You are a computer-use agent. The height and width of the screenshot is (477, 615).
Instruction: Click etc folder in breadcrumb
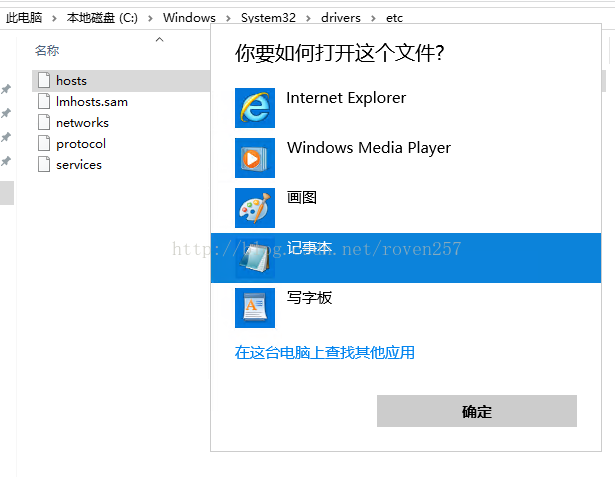pyautogui.click(x=394, y=18)
